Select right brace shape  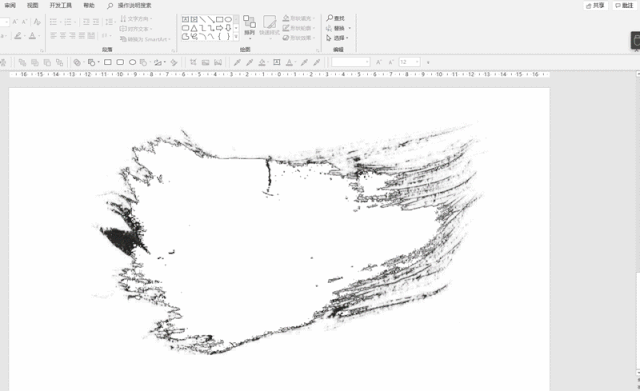pyautogui.click(x=228, y=37)
